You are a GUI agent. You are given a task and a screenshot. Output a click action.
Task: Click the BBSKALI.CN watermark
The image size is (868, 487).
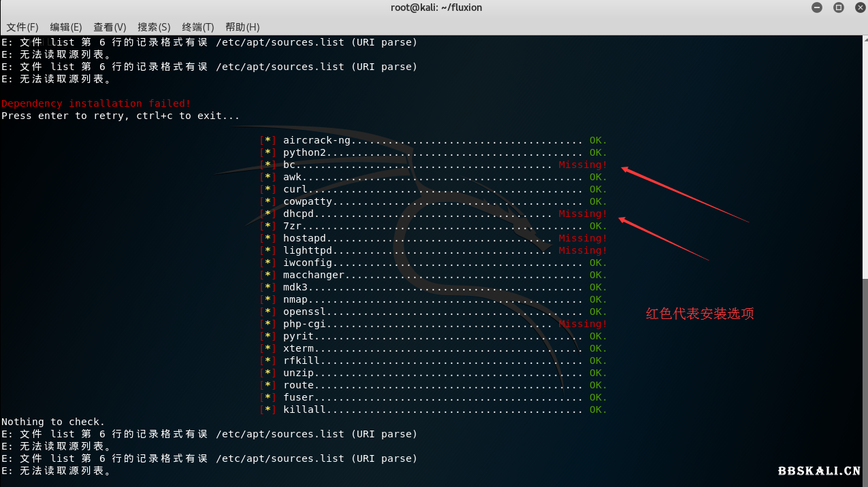coord(819,471)
